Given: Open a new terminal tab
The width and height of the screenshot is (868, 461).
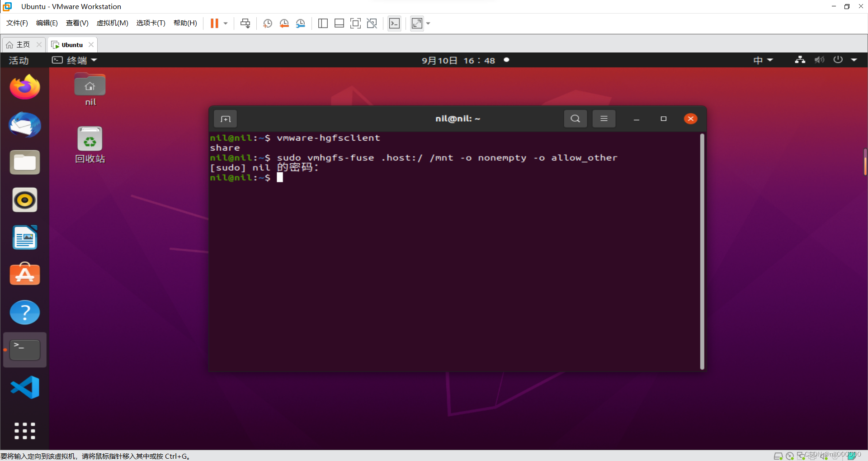Looking at the screenshot, I should [225, 119].
